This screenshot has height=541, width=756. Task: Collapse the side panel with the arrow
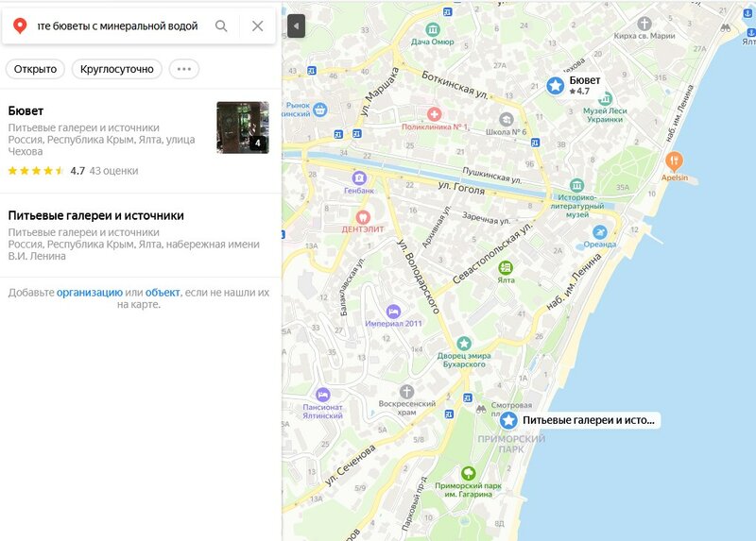point(296,25)
